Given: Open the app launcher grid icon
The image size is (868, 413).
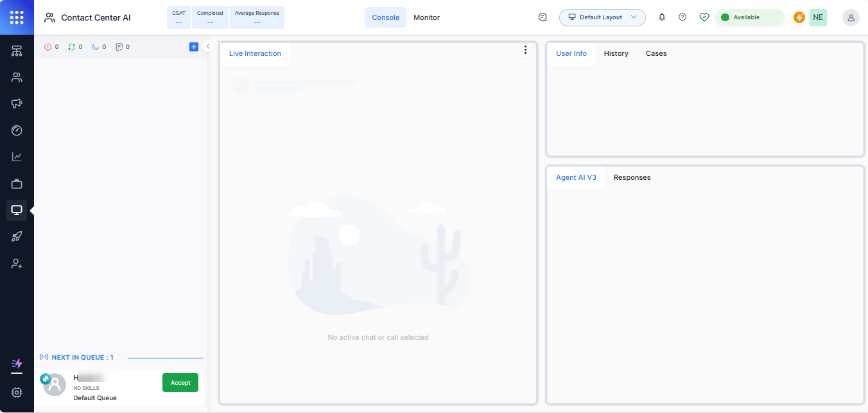Looking at the screenshot, I should pyautogui.click(x=17, y=17).
